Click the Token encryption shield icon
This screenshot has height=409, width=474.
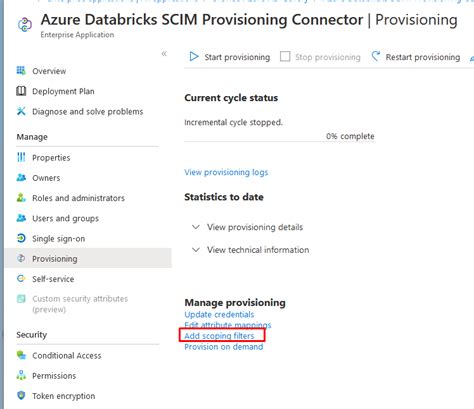(x=21, y=396)
